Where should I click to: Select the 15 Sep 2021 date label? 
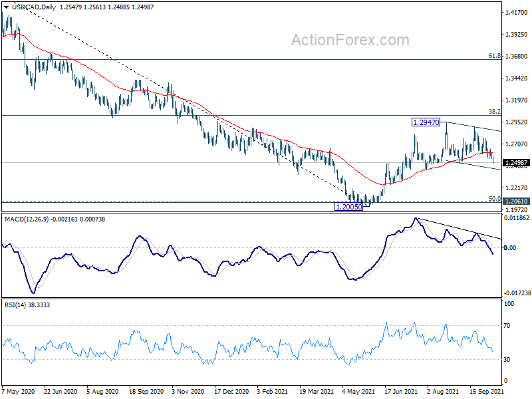point(486,392)
